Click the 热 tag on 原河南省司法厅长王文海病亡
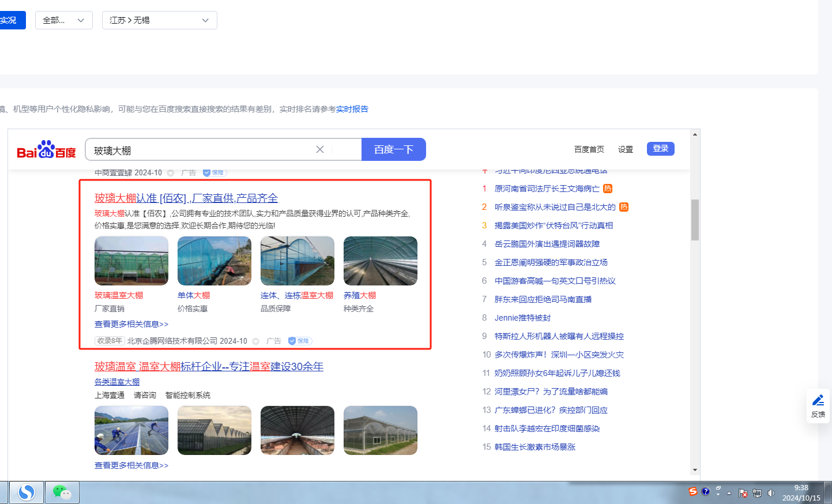 coord(608,189)
